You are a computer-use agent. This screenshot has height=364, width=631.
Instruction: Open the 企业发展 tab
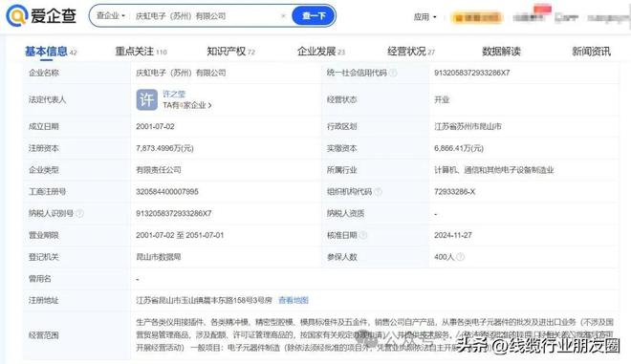(x=321, y=52)
